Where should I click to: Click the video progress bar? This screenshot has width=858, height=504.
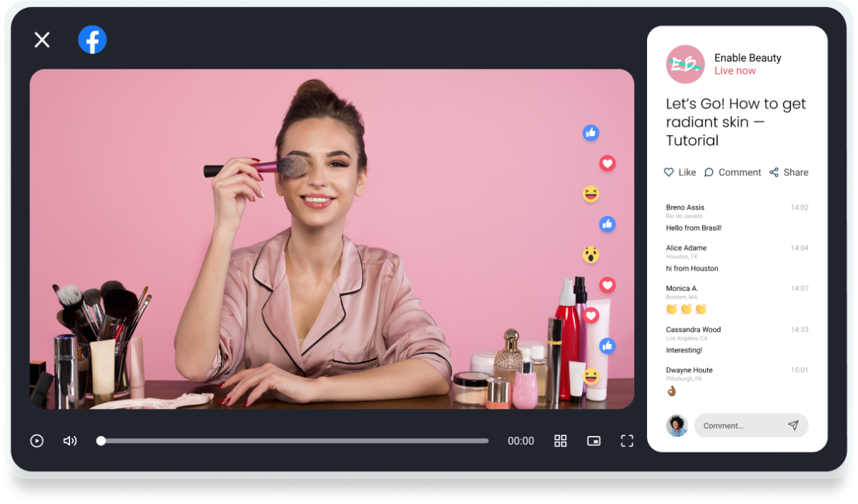click(293, 440)
